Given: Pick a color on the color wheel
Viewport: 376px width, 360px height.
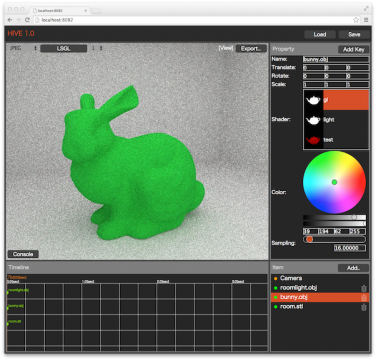Looking at the screenshot, I should pyautogui.click(x=334, y=182).
